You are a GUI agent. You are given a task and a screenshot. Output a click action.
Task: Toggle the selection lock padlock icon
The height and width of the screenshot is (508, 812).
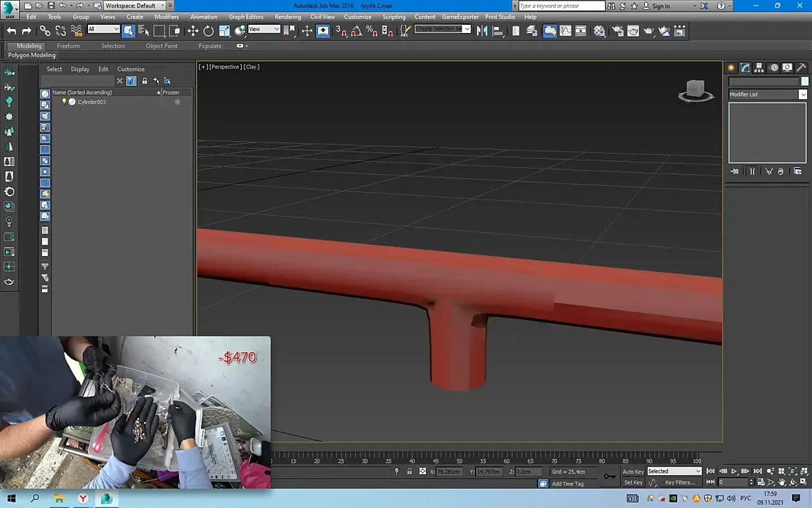[409, 472]
